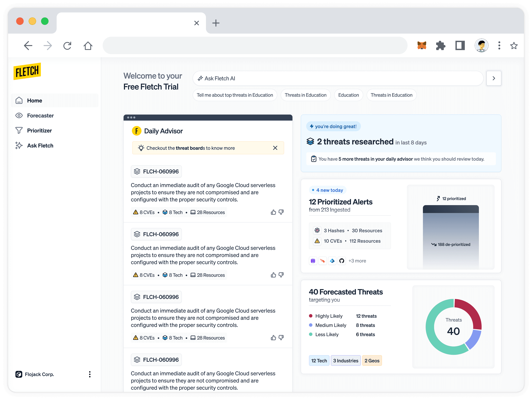Toggle the browser side panel icon

[x=460, y=45]
